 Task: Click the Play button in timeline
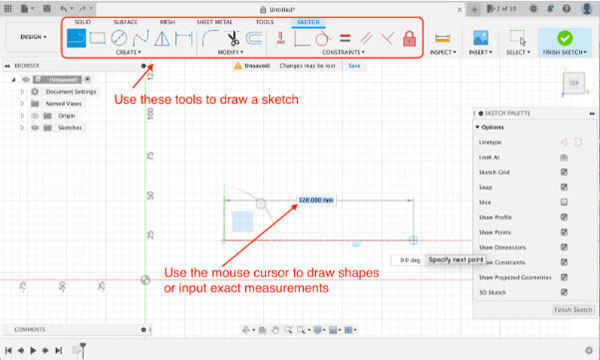(33, 350)
